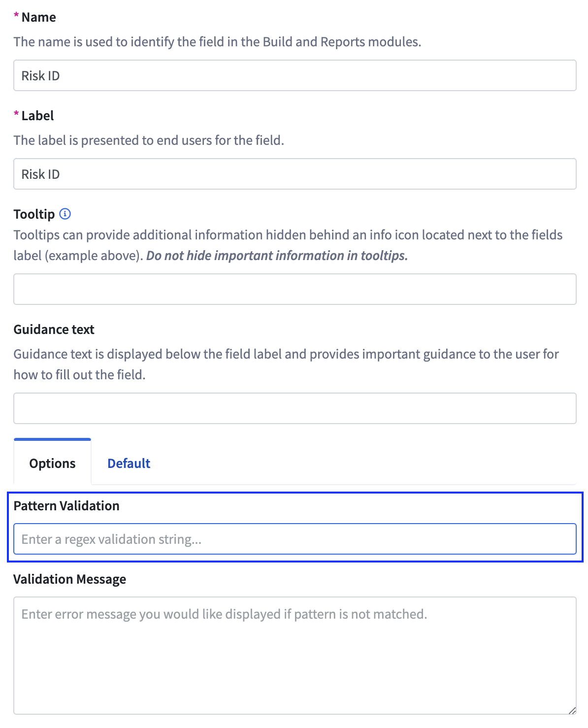Switch to the Options tab
Viewport: 588px width, 728px height.
[52, 463]
